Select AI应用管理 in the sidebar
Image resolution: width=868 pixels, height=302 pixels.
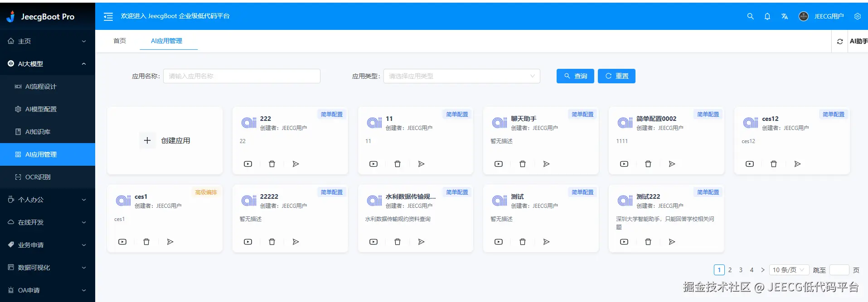(x=48, y=154)
